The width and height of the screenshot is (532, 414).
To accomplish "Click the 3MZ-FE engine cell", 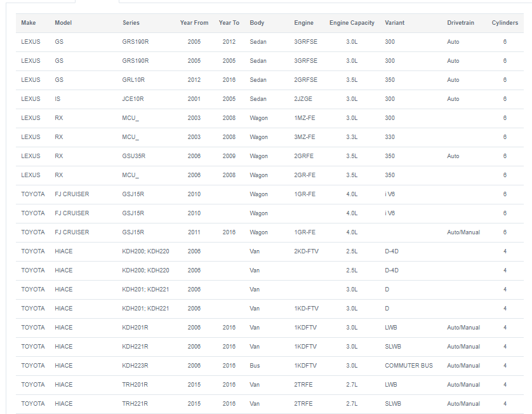I will (304, 137).
